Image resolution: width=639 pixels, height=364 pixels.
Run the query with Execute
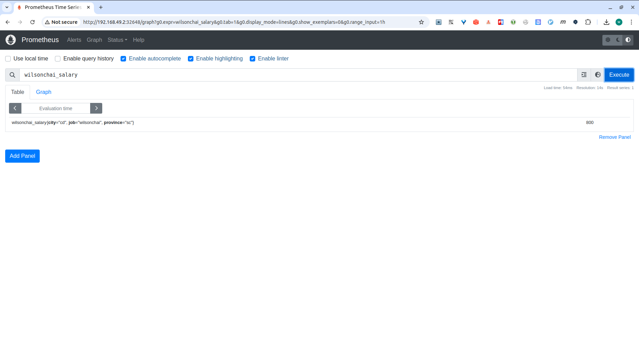click(619, 75)
